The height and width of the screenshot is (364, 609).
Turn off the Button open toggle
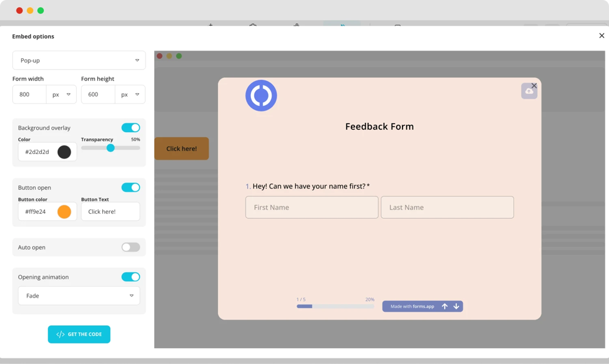tap(130, 187)
